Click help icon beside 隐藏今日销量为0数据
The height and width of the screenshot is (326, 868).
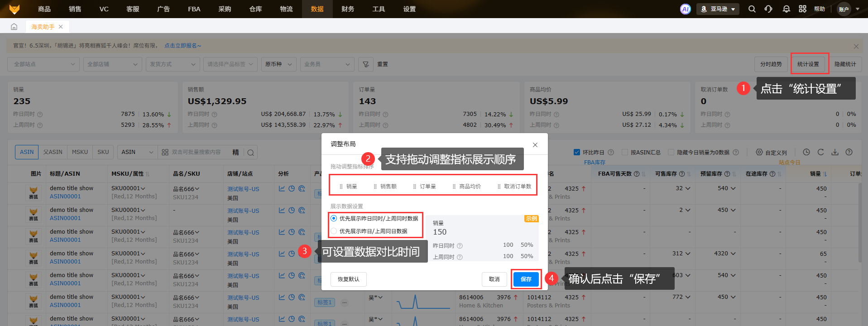[x=736, y=153]
